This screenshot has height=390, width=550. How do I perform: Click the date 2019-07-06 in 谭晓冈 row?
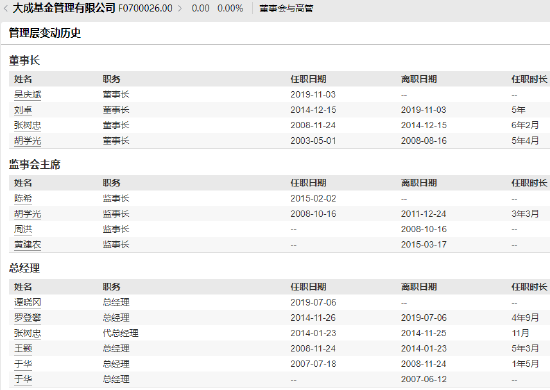click(x=313, y=302)
